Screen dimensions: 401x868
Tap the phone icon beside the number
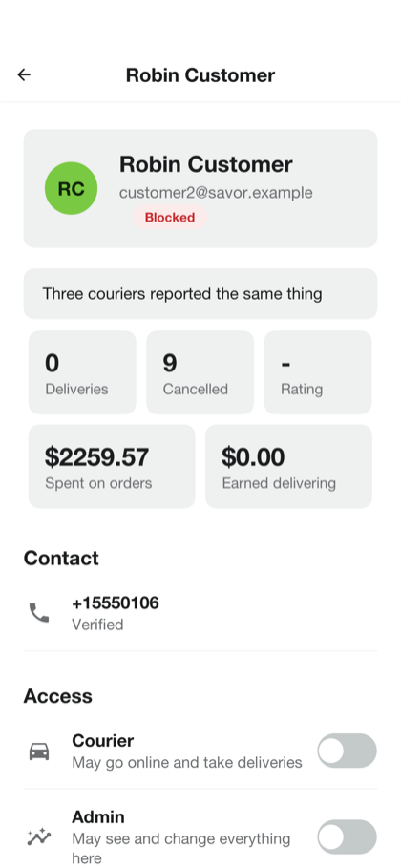coord(39,613)
